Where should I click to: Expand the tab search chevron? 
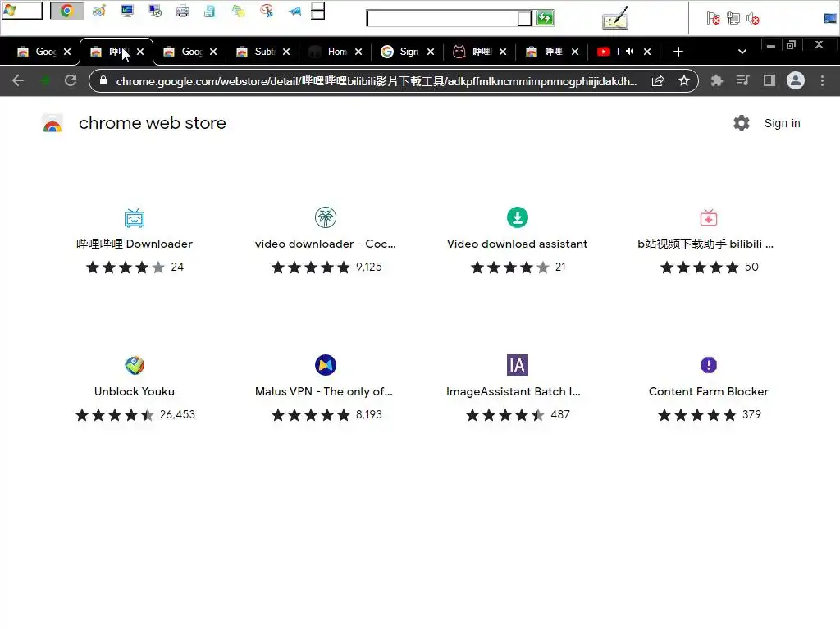tap(742, 52)
